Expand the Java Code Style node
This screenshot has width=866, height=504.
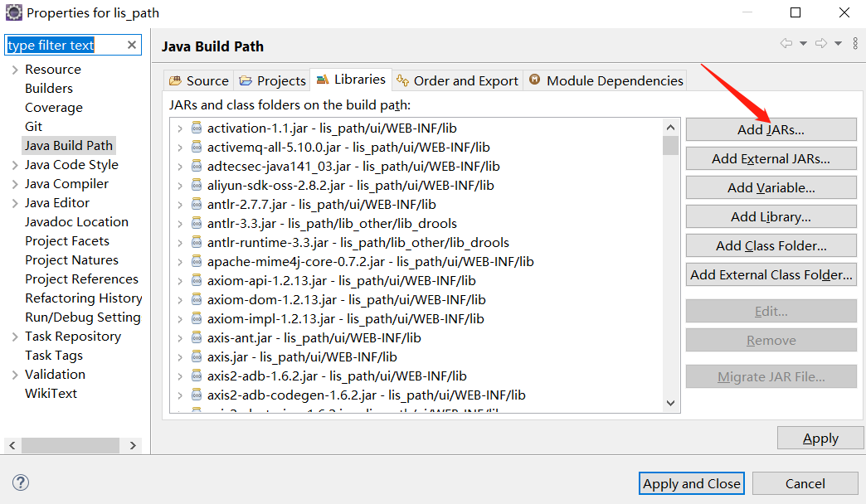pos(15,165)
